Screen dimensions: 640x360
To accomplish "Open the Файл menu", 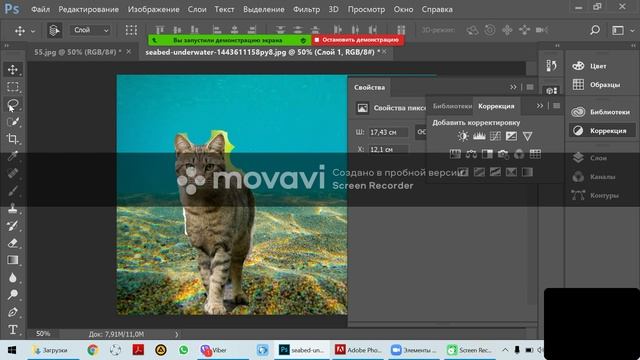I will point(40,9).
